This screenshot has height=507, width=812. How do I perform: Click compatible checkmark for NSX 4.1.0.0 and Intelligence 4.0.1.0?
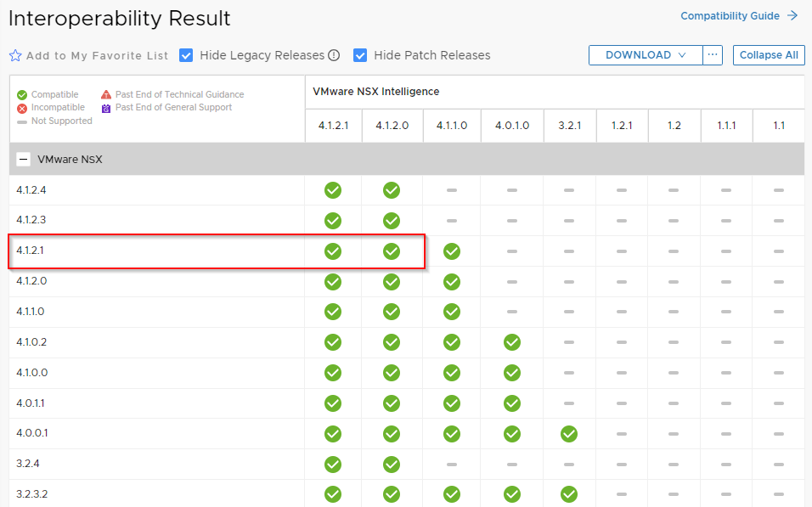point(512,373)
